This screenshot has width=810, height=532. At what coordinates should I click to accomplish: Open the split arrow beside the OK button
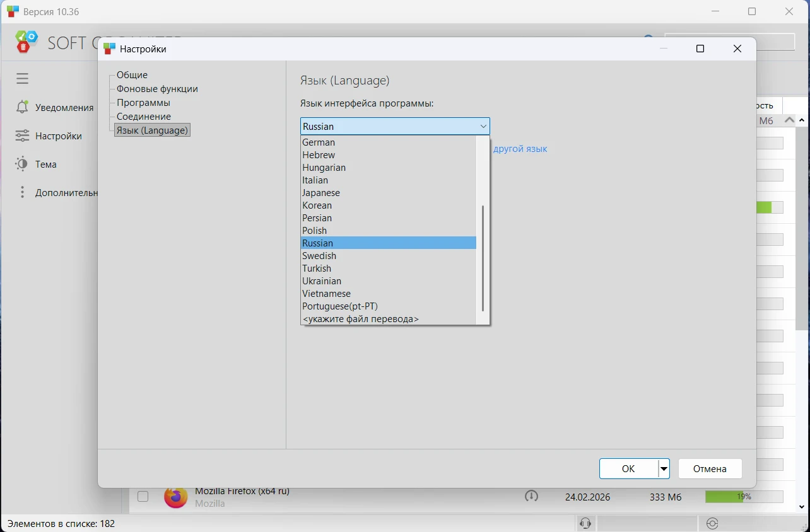click(664, 469)
